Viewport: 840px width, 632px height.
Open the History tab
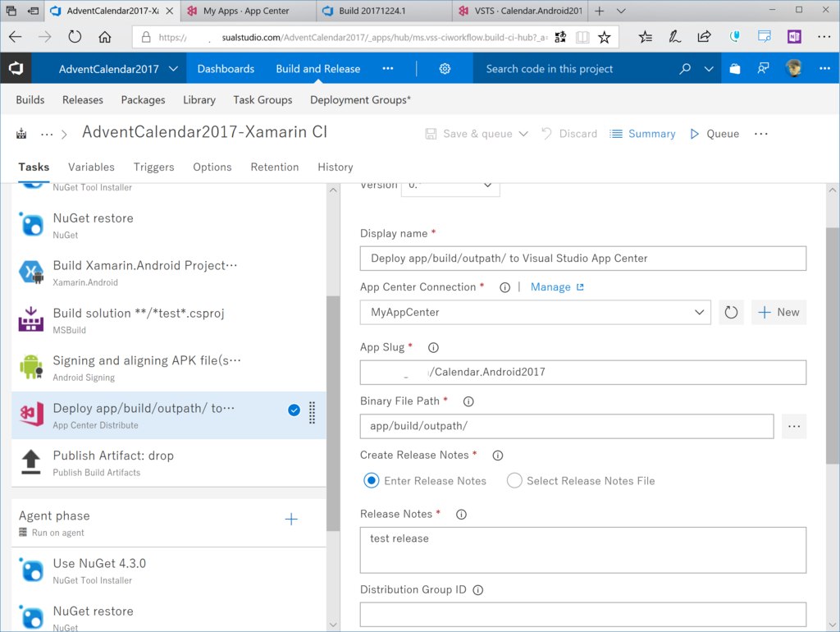coord(336,167)
